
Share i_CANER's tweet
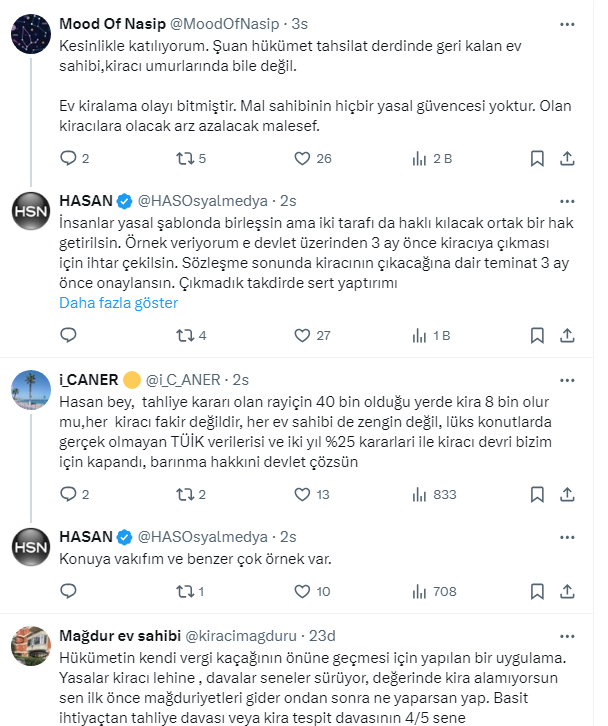[566, 494]
